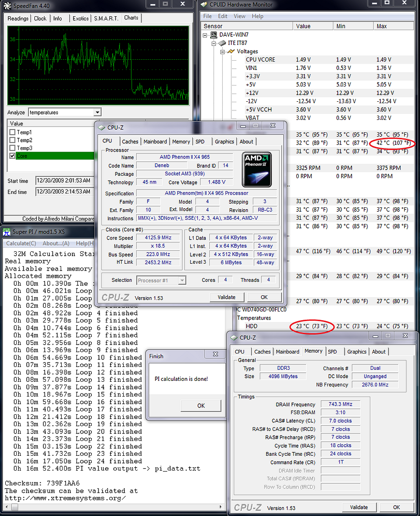
Task: Click the Min column header
Action: pos(354,26)
